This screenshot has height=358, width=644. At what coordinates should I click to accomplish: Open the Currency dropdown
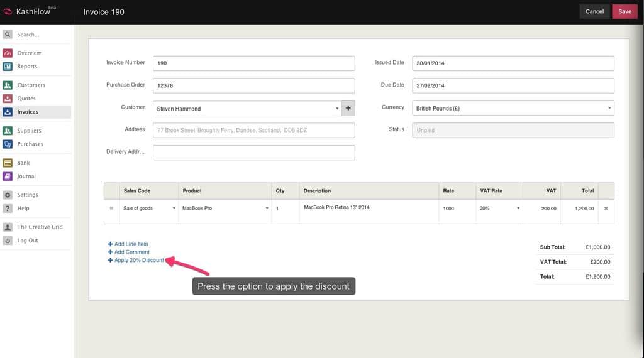(x=609, y=108)
